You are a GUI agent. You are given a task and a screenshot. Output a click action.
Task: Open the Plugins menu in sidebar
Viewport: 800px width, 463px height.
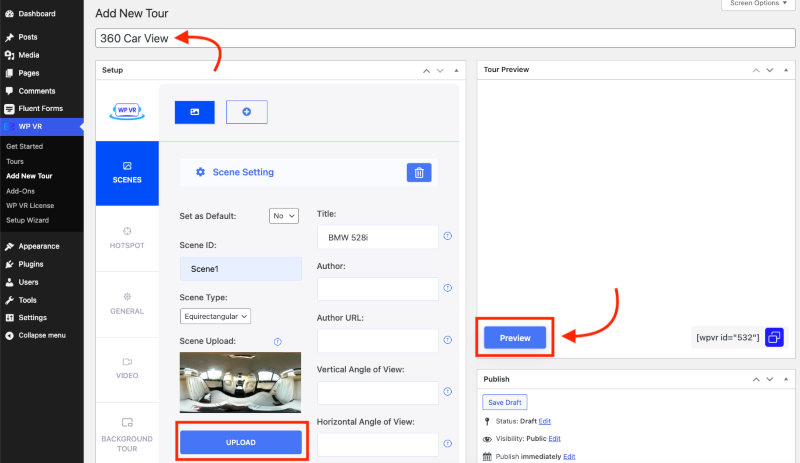pos(30,264)
